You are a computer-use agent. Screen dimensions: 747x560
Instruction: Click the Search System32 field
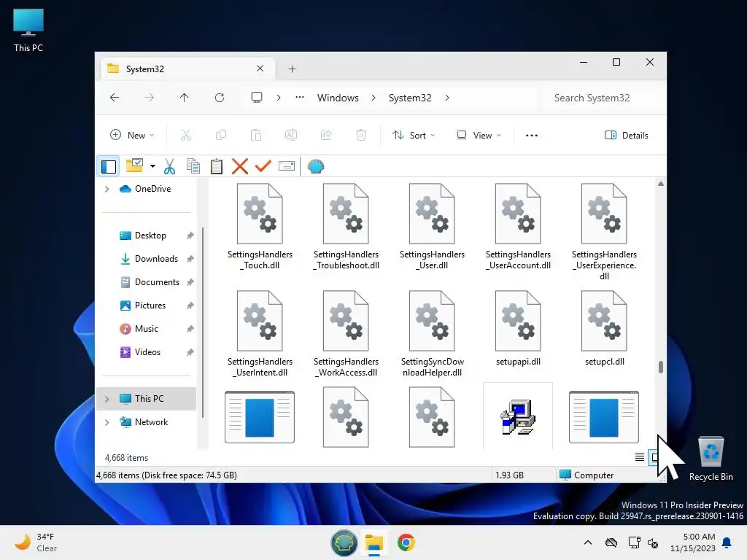pos(603,98)
